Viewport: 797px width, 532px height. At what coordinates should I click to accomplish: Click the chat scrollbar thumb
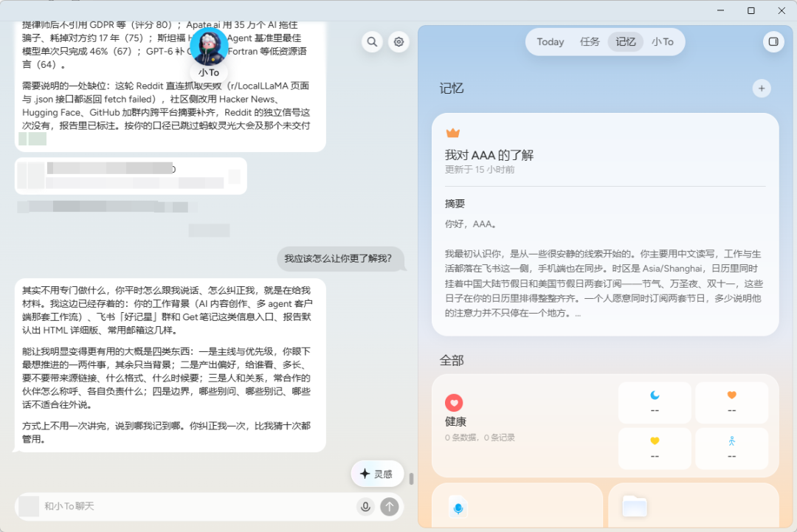pyautogui.click(x=411, y=479)
